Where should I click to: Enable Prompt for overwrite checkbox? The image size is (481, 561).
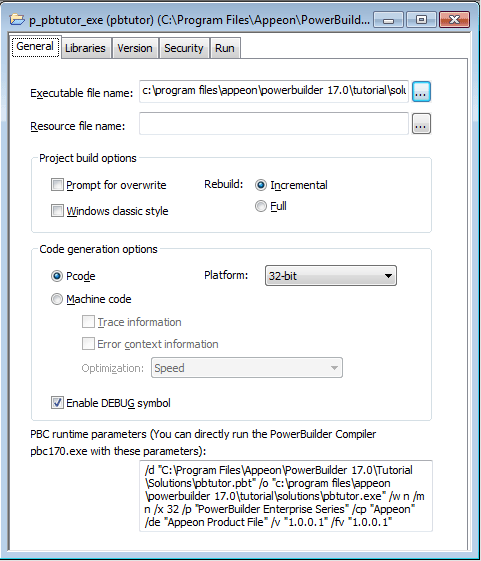57,185
